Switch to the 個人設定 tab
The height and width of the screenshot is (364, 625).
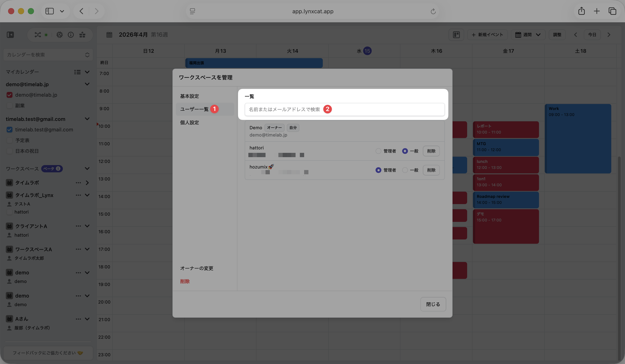(x=189, y=122)
